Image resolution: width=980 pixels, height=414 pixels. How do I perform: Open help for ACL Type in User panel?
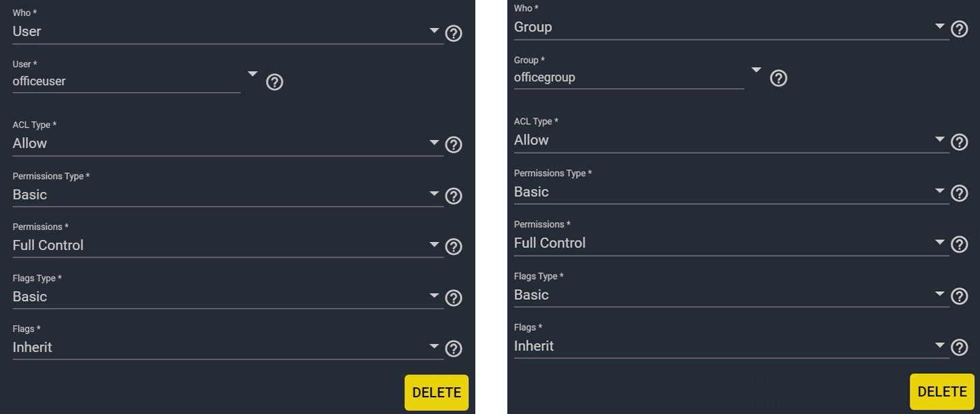pos(453,145)
